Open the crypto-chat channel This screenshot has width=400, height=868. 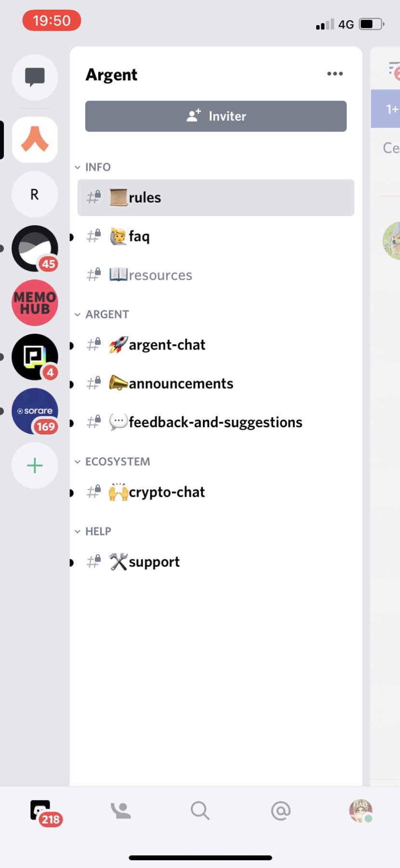click(x=157, y=492)
